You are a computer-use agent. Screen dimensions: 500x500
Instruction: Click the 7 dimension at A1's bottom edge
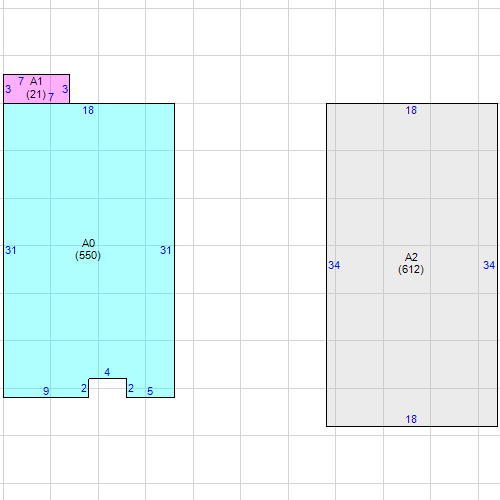51,97
